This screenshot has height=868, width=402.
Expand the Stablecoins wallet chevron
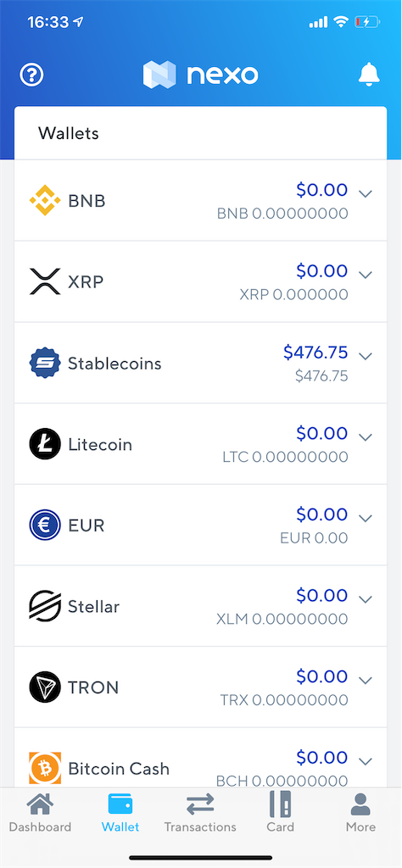(x=365, y=356)
